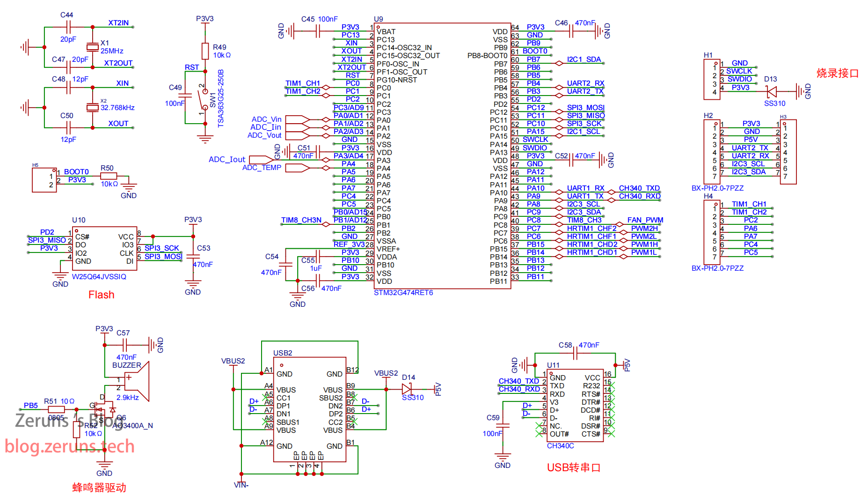Select the CH340C part name label
Screen dimensions: 868x496
[x=560, y=446]
